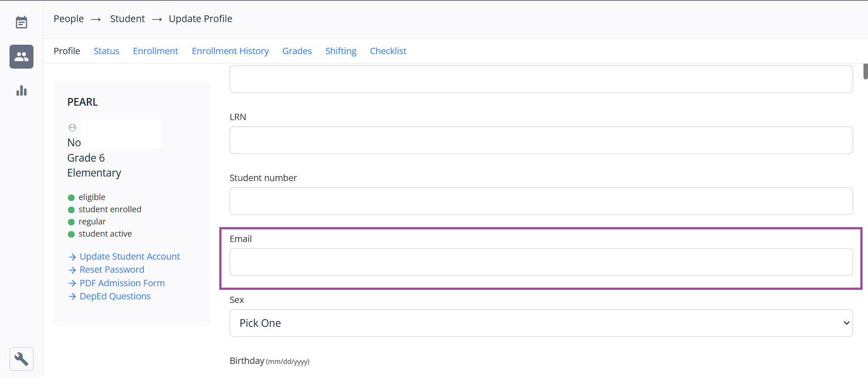Open the calendar icon in sidebar
The height and width of the screenshot is (377, 868).
point(21,22)
